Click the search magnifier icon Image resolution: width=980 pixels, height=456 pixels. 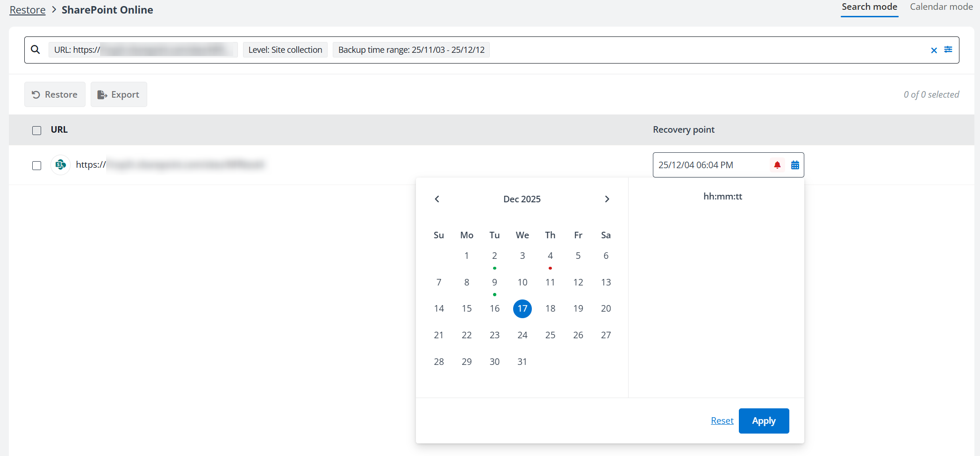36,49
